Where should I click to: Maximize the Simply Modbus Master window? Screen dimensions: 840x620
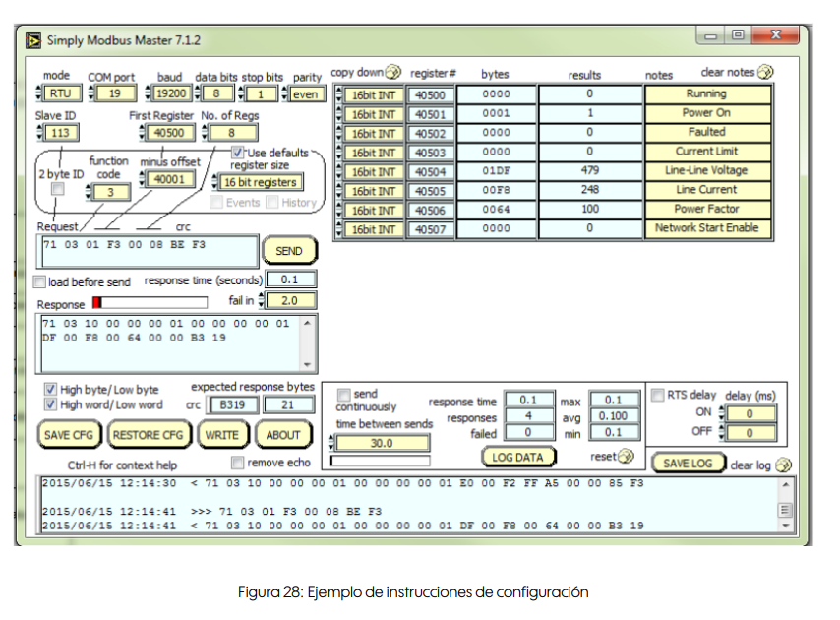point(738,35)
